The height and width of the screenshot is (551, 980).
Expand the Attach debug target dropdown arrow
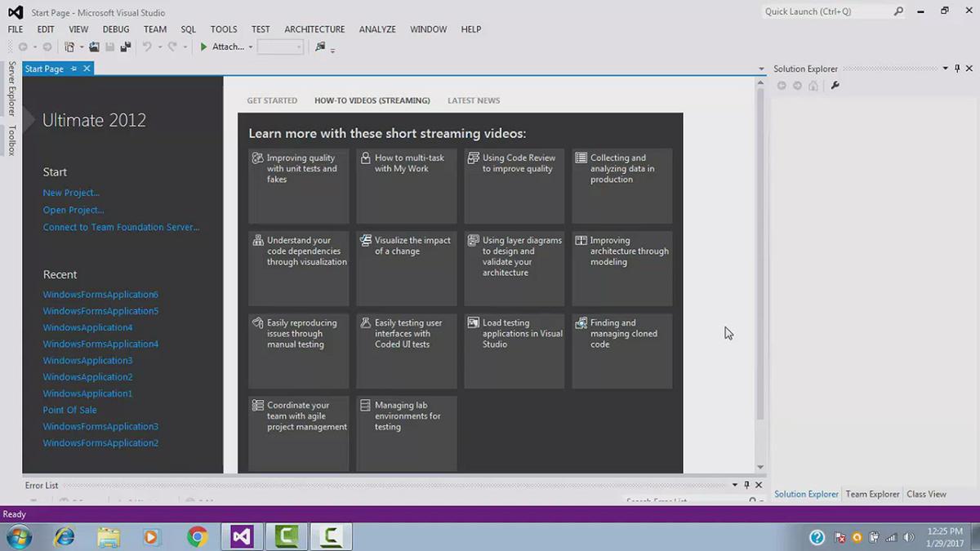(251, 47)
